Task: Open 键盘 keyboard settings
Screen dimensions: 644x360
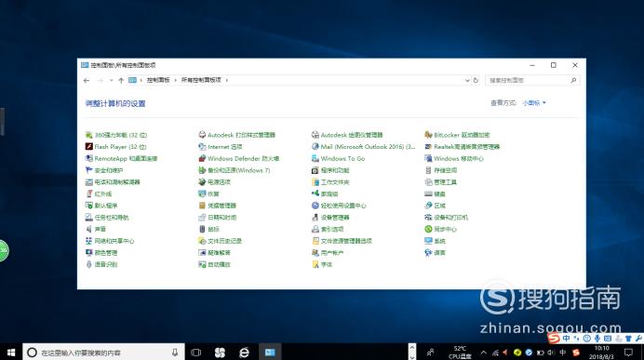Action: click(x=435, y=193)
